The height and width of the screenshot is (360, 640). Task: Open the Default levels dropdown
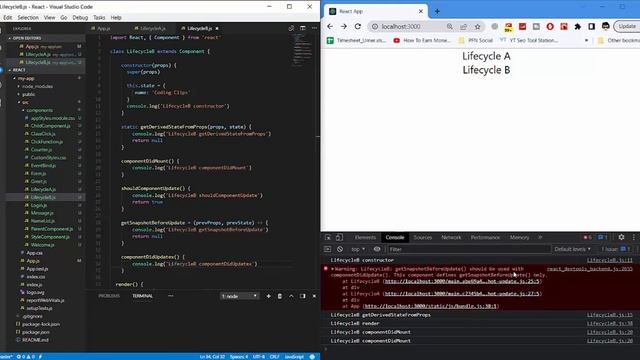pos(572,249)
